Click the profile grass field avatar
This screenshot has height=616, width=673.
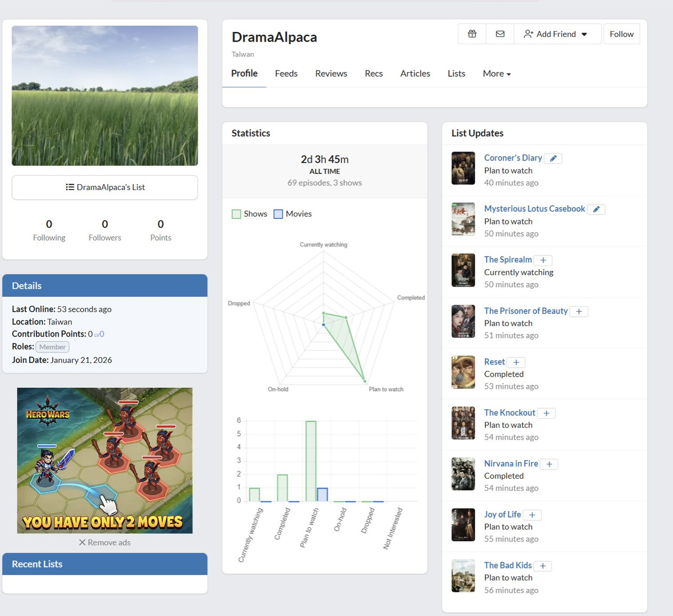click(105, 96)
